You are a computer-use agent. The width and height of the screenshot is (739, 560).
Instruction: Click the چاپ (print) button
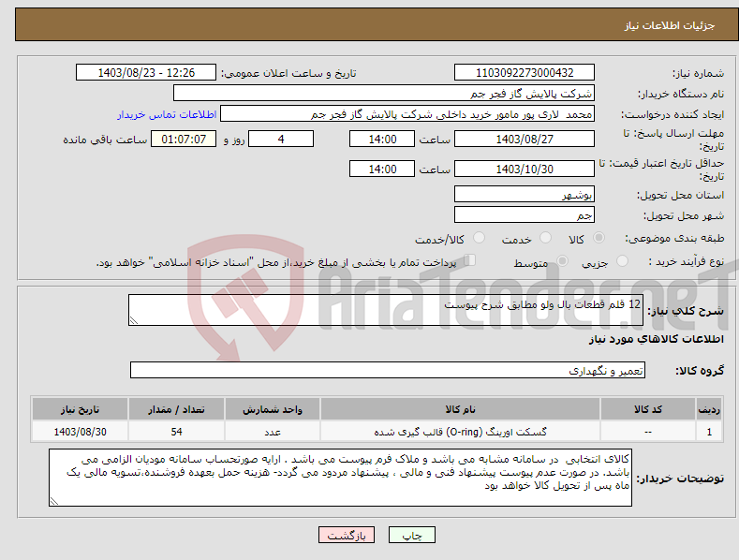(x=411, y=535)
